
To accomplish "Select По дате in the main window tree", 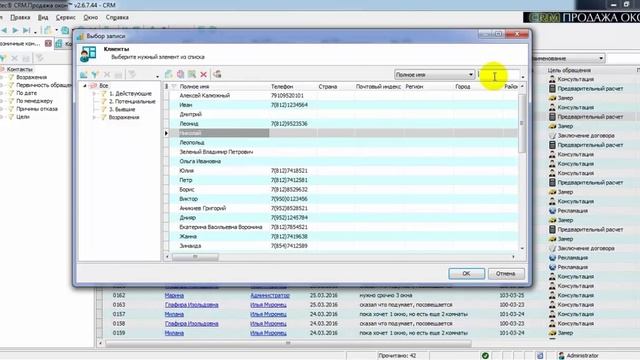I will click(27, 93).
